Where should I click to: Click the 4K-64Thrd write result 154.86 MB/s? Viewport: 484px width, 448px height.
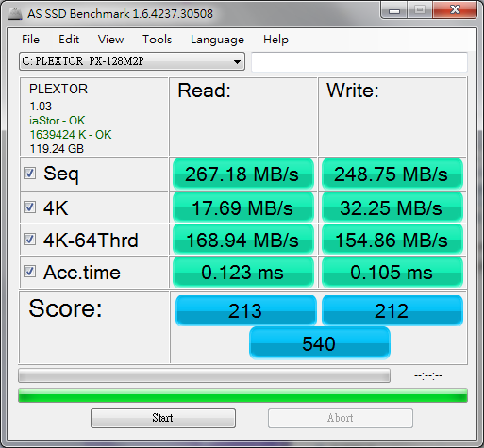tap(392, 240)
